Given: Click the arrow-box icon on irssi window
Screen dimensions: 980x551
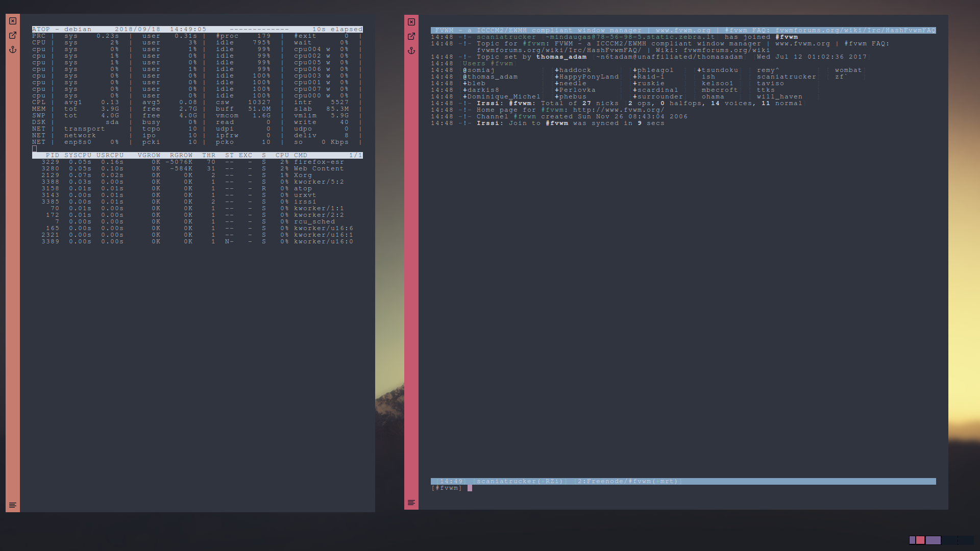Looking at the screenshot, I should [x=411, y=36].
